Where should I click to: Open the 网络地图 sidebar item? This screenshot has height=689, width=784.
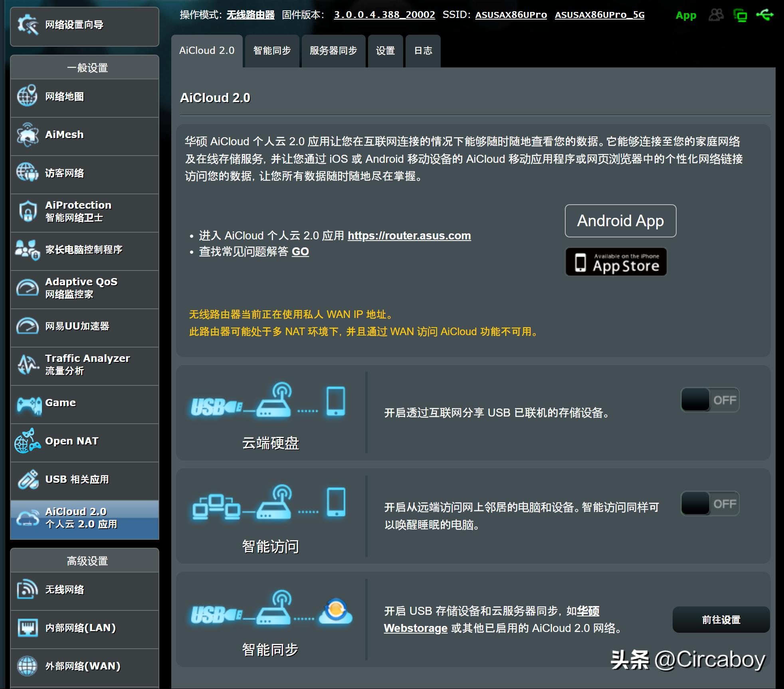point(64,97)
